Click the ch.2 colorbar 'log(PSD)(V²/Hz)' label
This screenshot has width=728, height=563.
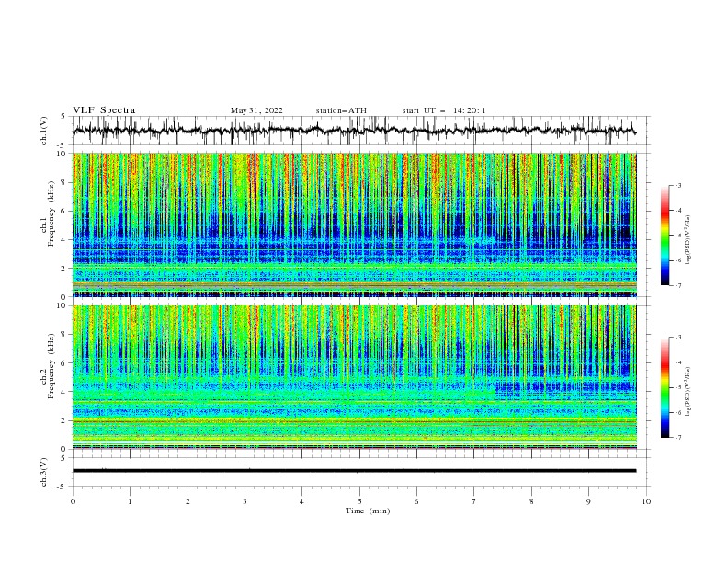click(x=689, y=392)
